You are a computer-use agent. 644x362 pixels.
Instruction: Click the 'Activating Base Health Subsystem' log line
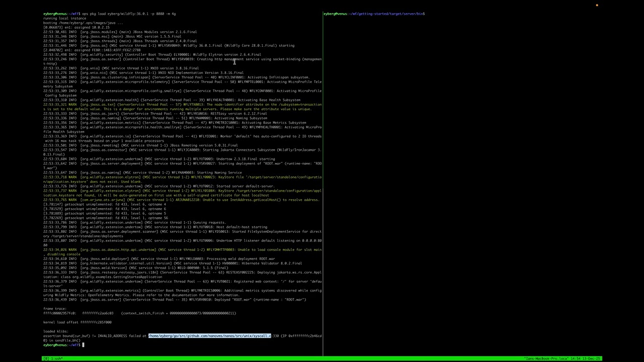172,100
